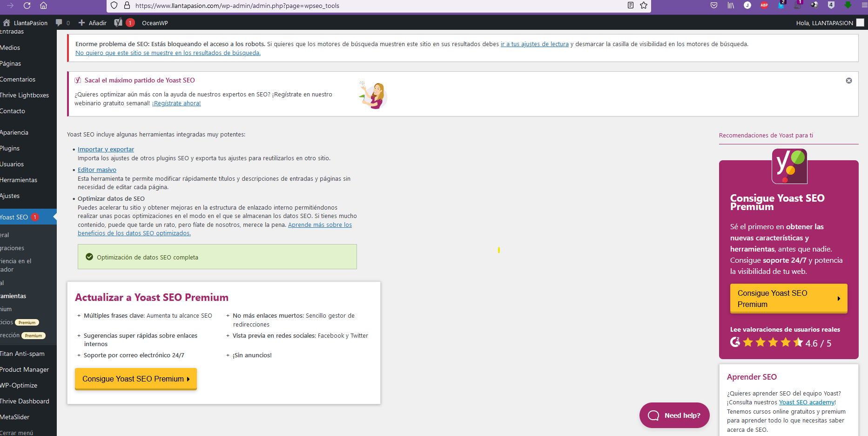The width and height of the screenshot is (868, 436).
Task: Open the Firefox hamburger menu
Action: point(864,6)
